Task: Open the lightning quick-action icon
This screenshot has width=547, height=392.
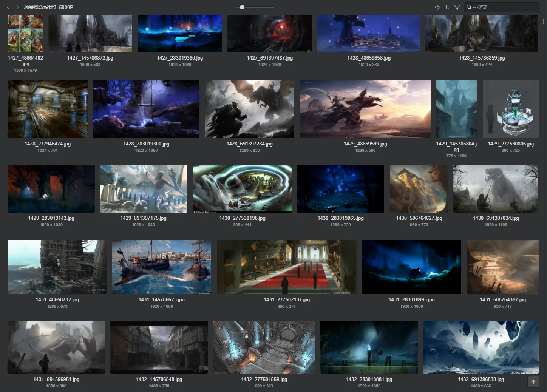Action: [437, 7]
